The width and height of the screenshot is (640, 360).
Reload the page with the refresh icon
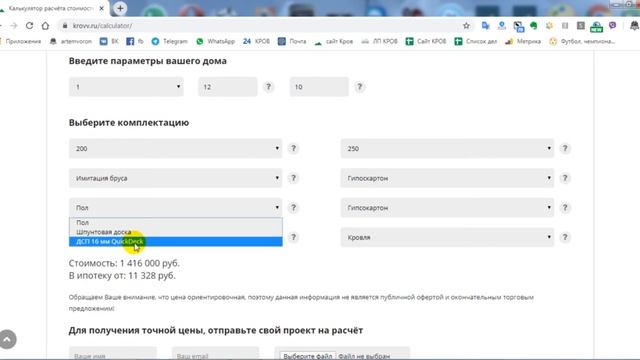click(29, 26)
